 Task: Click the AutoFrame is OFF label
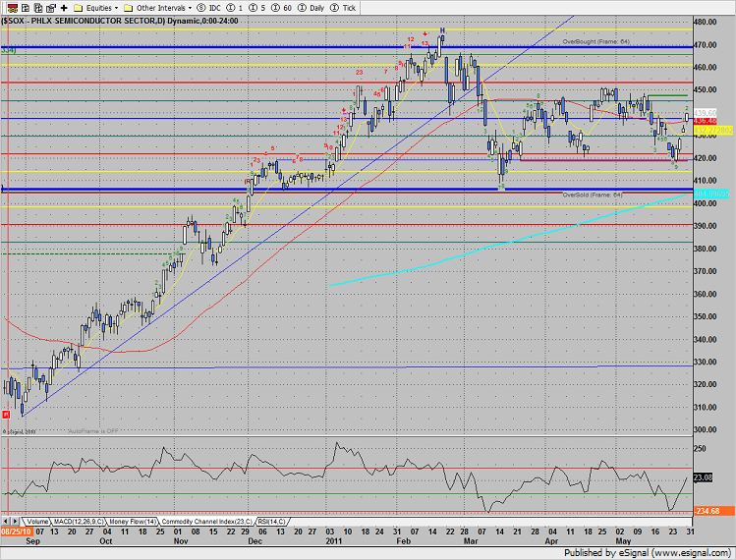pyautogui.click(x=93, y=431)
